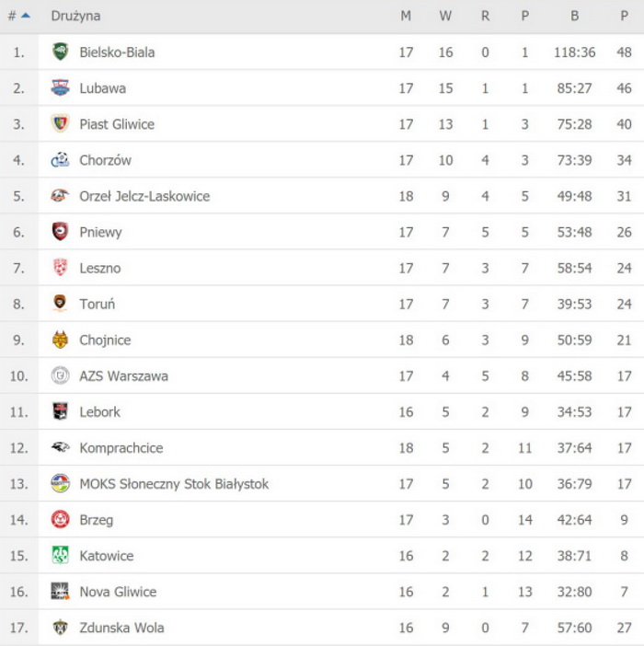
Task: Open Orzeł Jelcz-Laskowice team link
Action: pyautogui.click(x=144, y=196)
